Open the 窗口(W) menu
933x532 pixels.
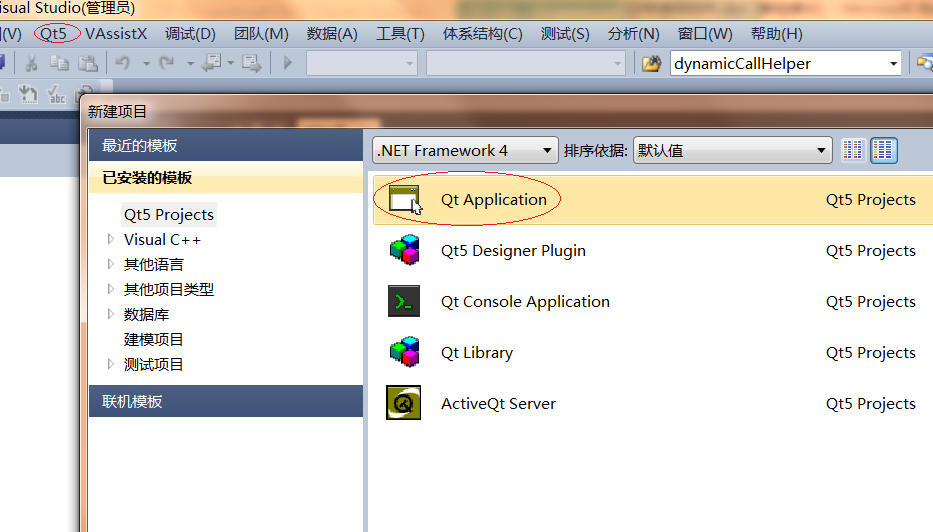click(705, 34)
